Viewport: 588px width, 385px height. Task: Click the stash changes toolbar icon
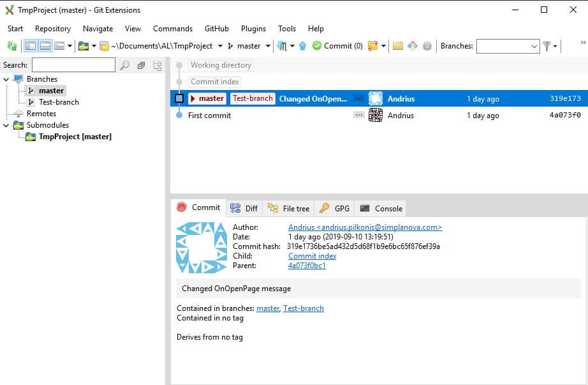click(x=282, y=46)
